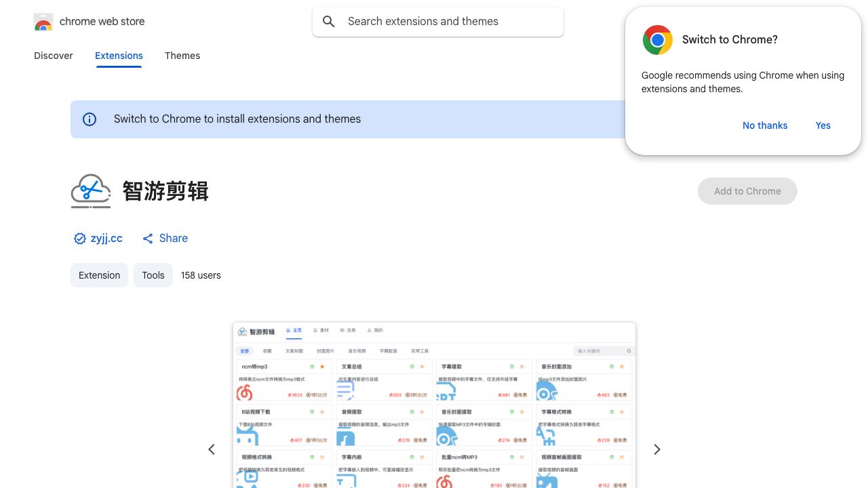Click the info icon in the blue banner
This screenshot has width=868, height=488.
coord(90,119)
